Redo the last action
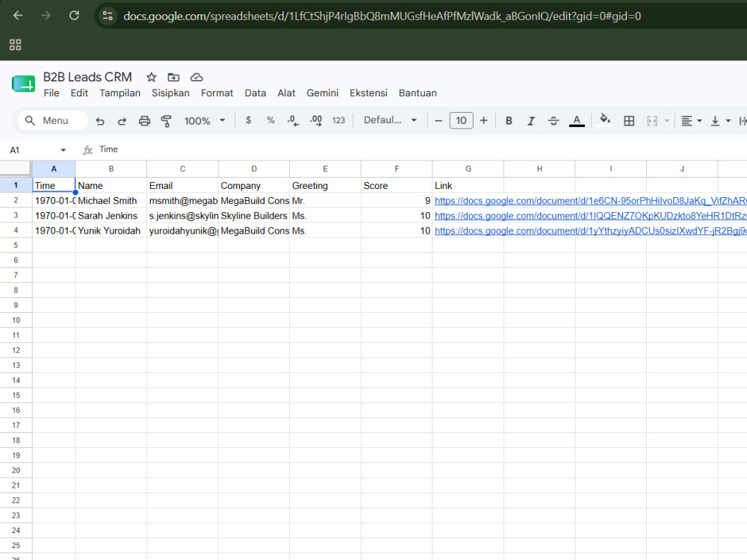The image size is (747, 560). click(122, 121)
